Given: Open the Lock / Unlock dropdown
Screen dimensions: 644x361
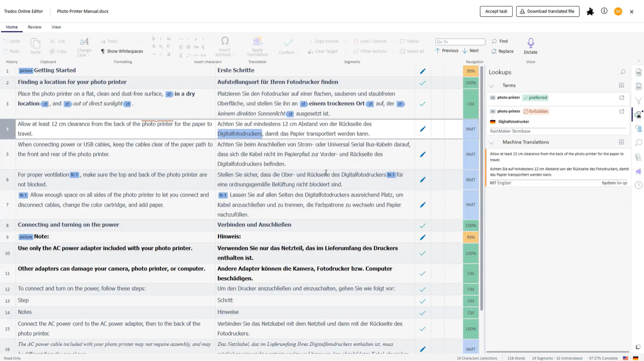Looking at the screenshot, I should [373, 41].
